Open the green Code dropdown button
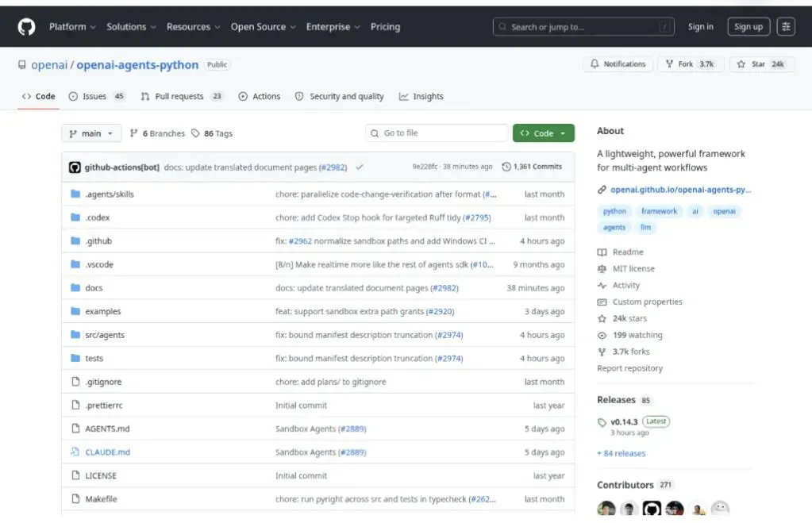Screen dimensions: 812x523 pos(543,133)
